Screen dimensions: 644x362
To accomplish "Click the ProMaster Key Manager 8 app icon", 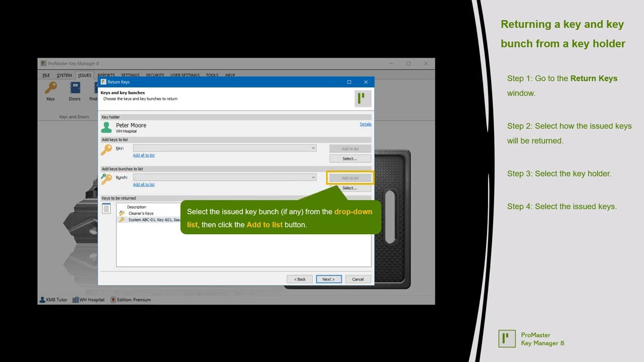I will coord(44,64).
